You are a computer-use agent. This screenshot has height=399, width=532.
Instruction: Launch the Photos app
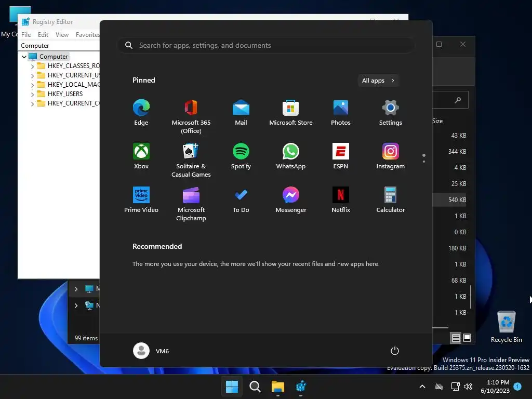tap(341, 113)
